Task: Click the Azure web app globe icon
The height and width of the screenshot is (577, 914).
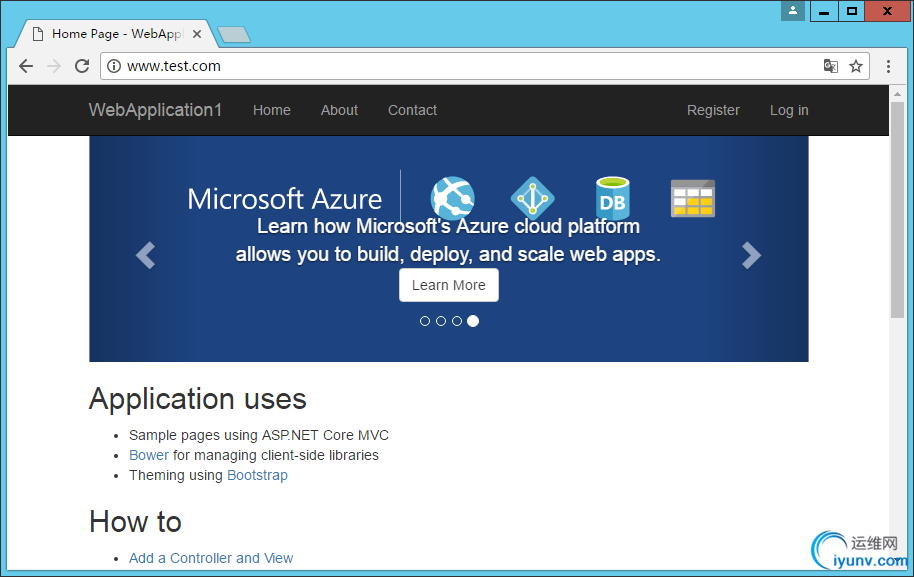Action: point(452,198)
